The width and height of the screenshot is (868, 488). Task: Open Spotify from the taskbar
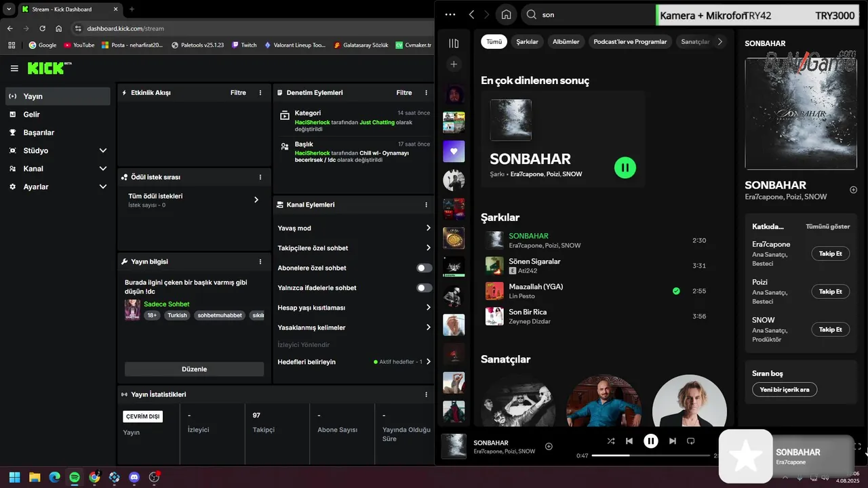pyautogui.click(x=75, y=477)
